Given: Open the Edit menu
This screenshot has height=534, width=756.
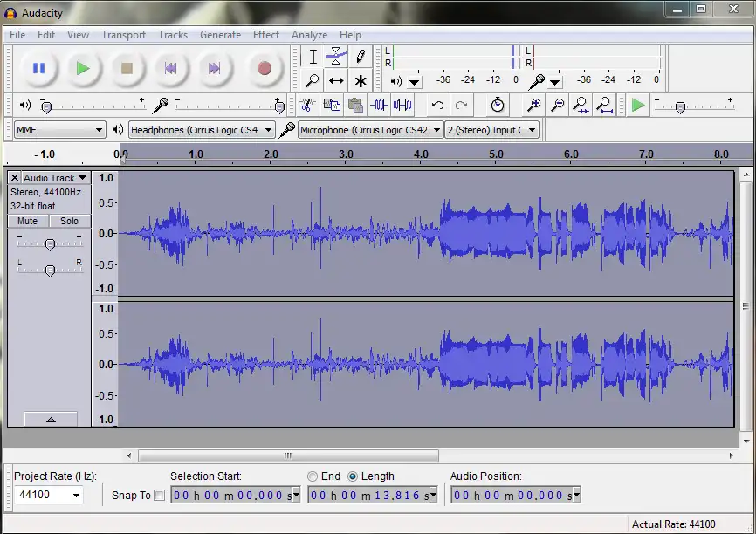Looking at the screenshot, I should pyautogui.click(x=46, y=35).
